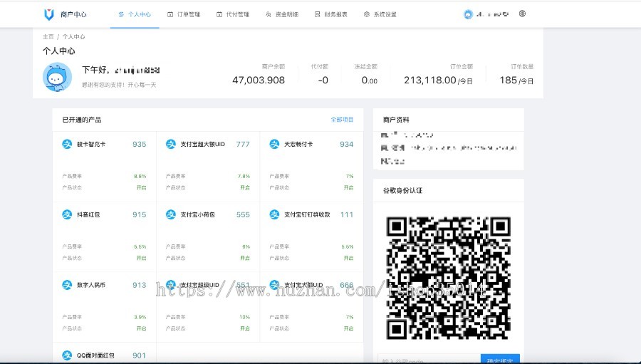Screen dimensions: 641x364
Task: Click the 10% fee rate value
Action: point(244,317)
